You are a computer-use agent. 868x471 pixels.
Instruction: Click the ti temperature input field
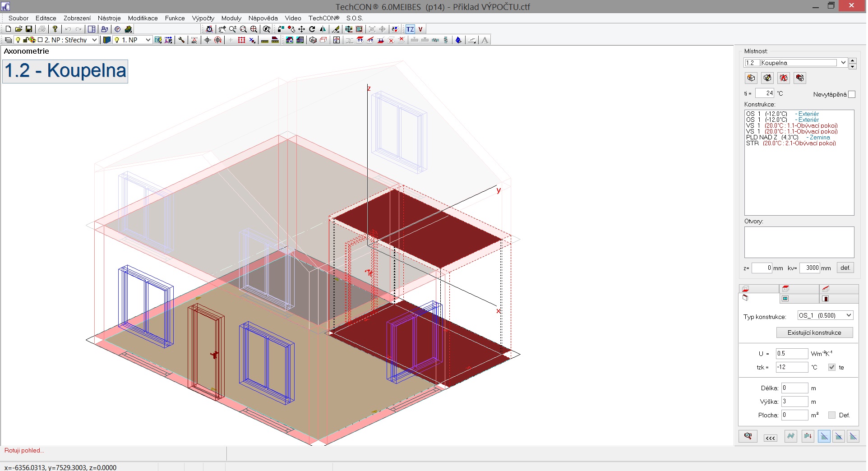[x=765, y=93]
